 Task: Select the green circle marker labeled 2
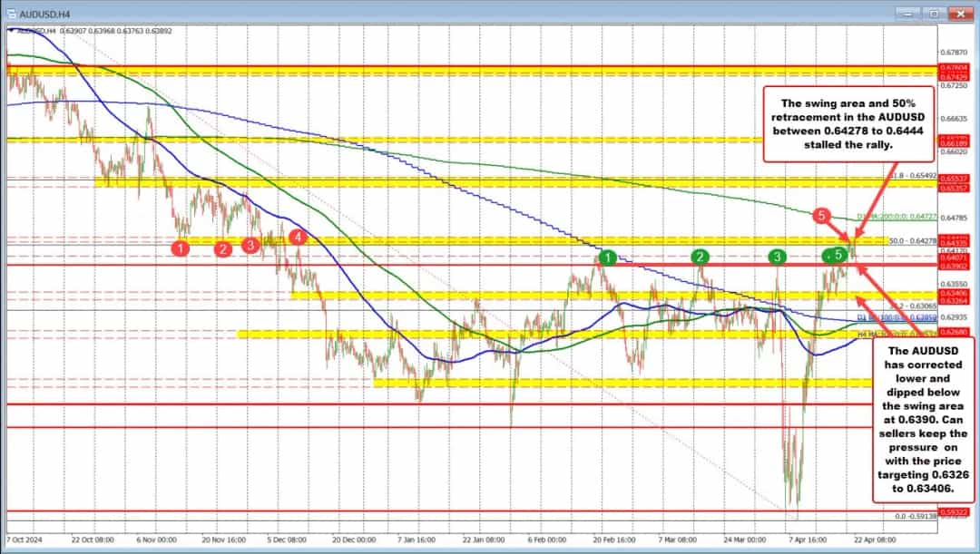coord(700,258)
